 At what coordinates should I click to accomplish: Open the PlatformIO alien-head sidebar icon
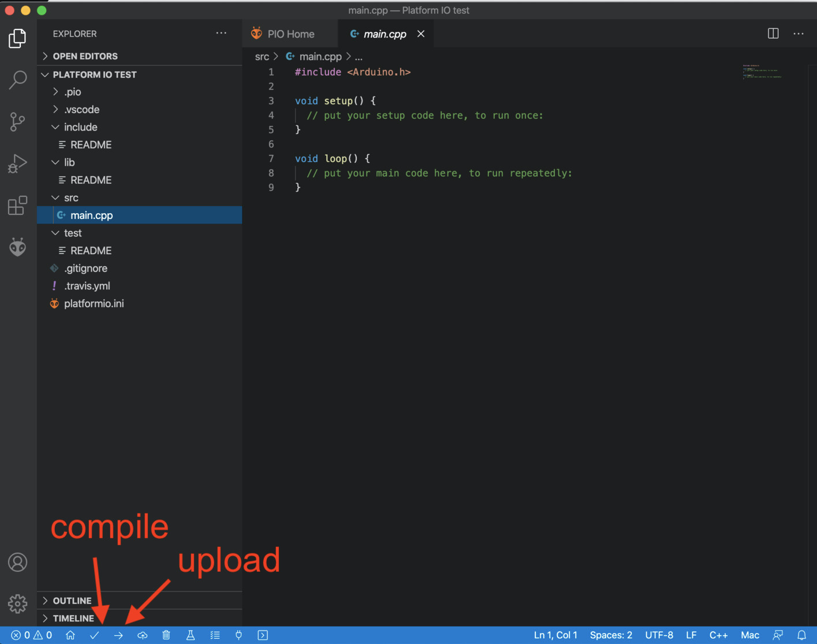click(17, 247)
